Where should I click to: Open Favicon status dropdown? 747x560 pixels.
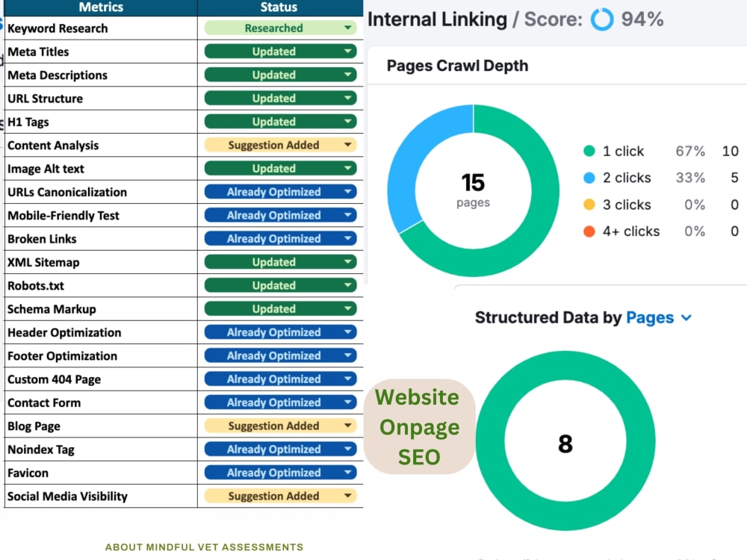coord(281,473)
